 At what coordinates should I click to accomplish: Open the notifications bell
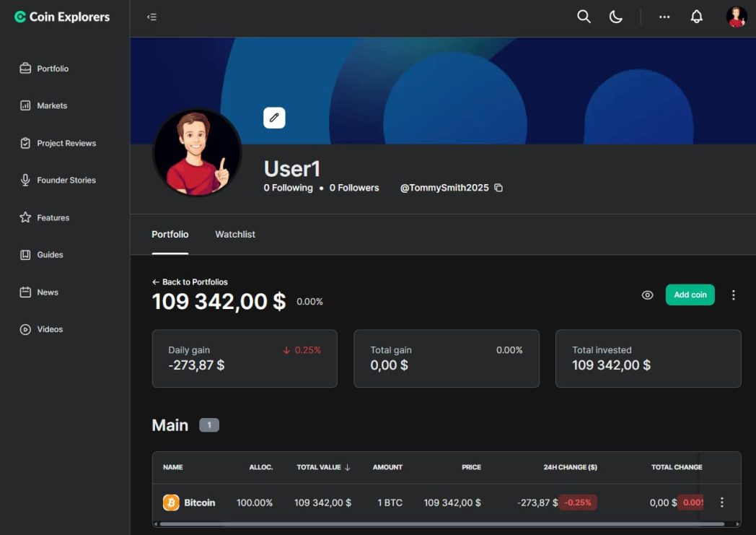point(696,17)
